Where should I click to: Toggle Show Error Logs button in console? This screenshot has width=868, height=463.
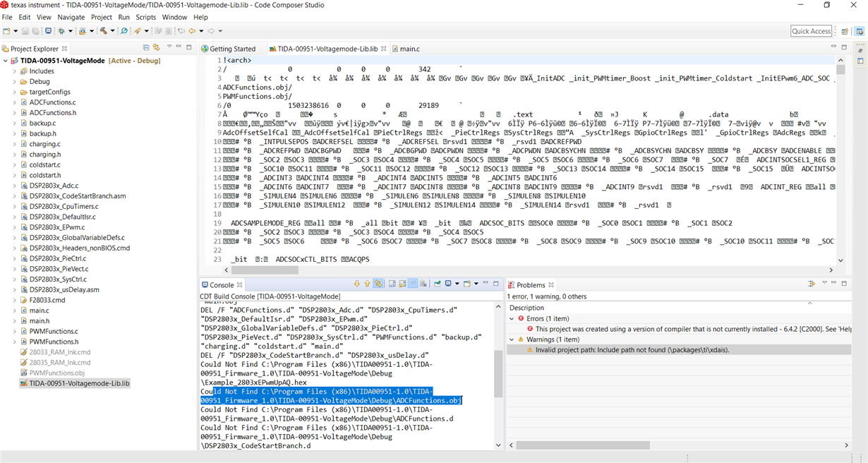coord(378,284)
